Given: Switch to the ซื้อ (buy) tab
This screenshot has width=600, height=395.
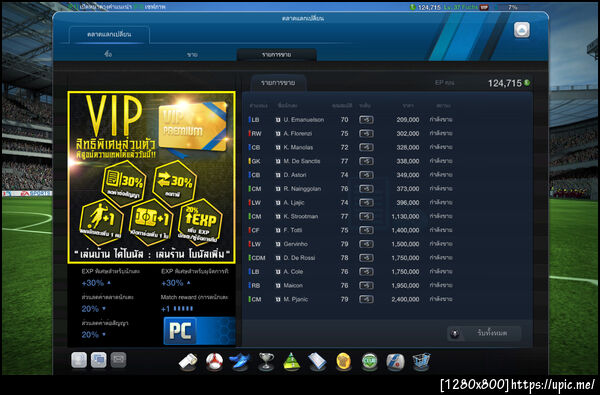Looking at the screenshot, I should pos(108,54).
